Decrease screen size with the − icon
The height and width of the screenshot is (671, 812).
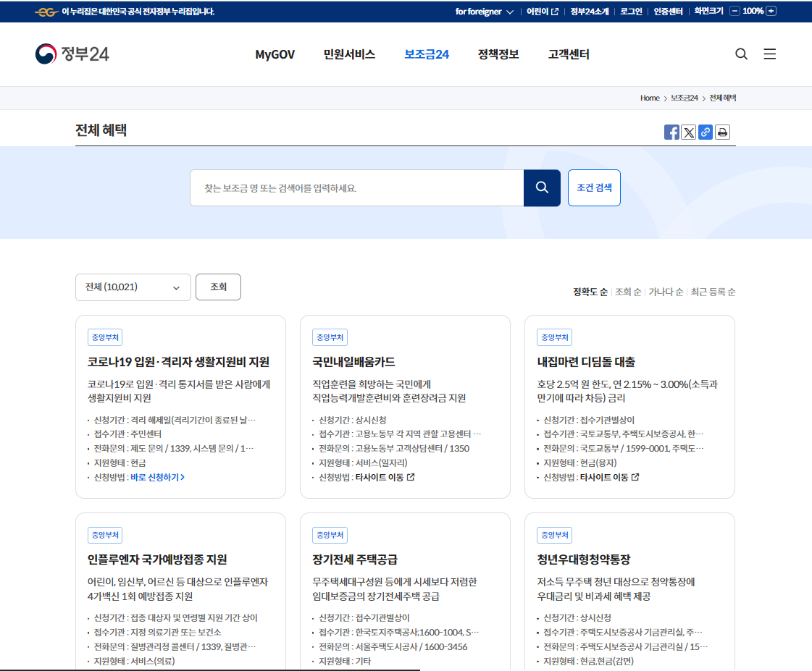point(736,11)
